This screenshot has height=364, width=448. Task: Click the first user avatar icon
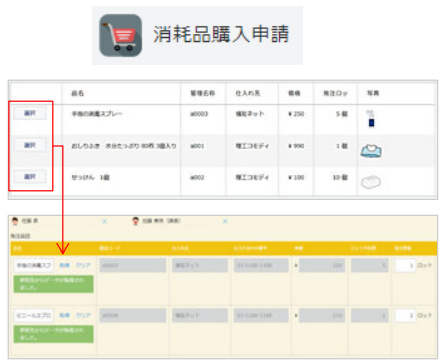click(15, 221)
